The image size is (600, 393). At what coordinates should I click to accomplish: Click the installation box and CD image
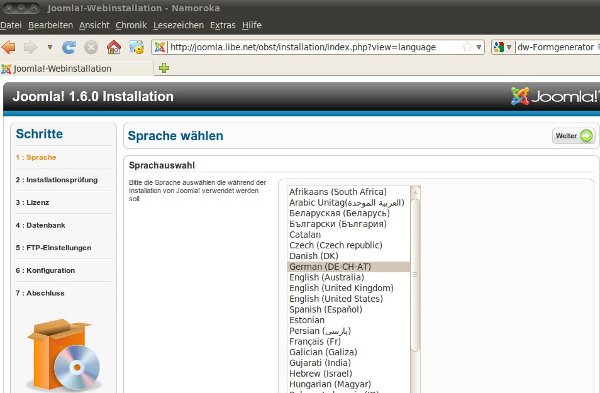[x=64, y=354]
